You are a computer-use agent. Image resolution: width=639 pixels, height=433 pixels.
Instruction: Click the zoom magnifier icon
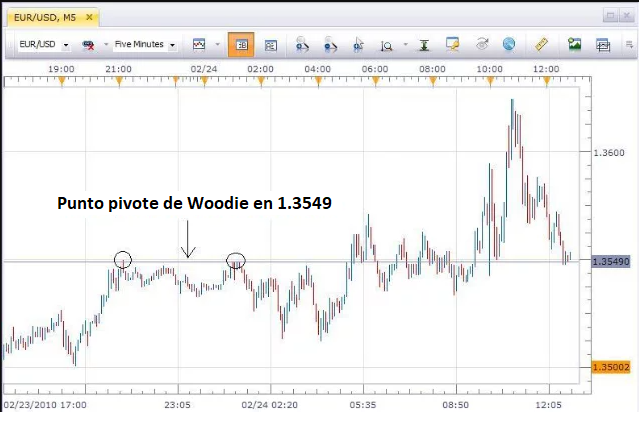tap(386, 46)
